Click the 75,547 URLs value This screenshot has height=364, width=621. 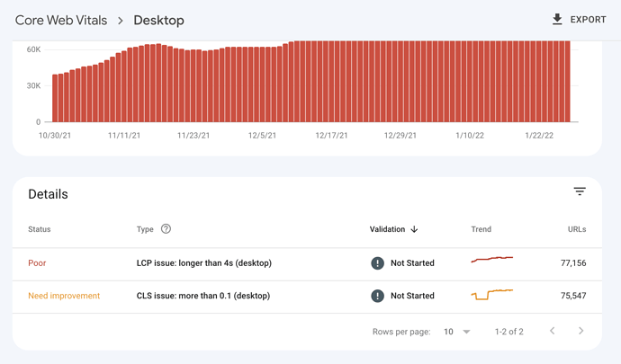[x=573, y=296]
